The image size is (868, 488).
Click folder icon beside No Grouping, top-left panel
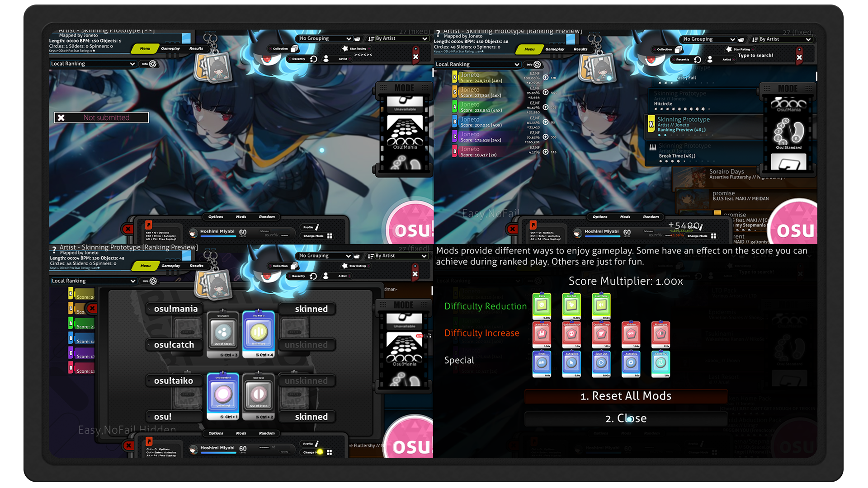pyautogui.click(x=357, y=39)
